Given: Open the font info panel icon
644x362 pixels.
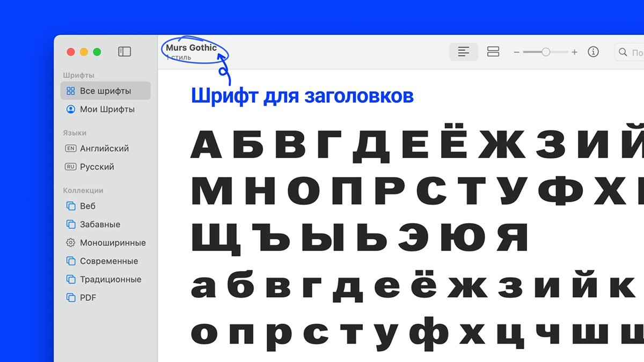Looking at the screenshot, I should click(x=593, y=51).
